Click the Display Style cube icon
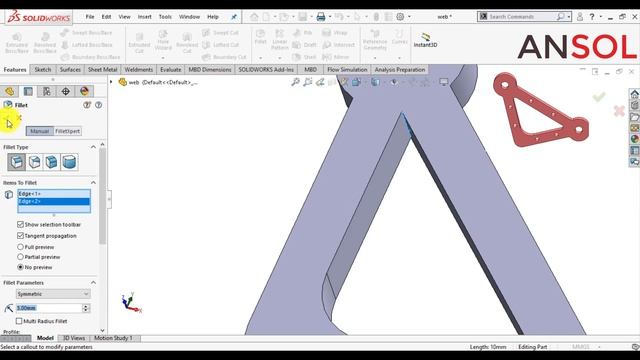This screenshot has width=640, height=360. click(x=375, y=82)
